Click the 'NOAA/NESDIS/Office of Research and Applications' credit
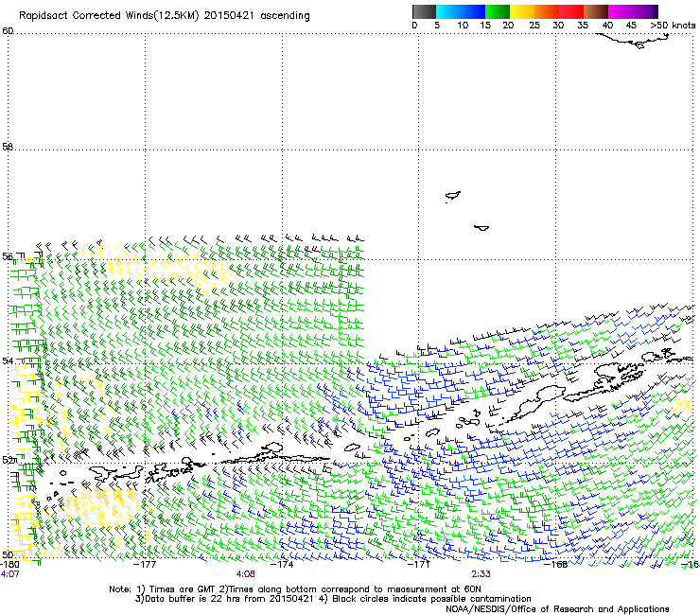Viewport: 700px width, 615px height. [557, 609]
